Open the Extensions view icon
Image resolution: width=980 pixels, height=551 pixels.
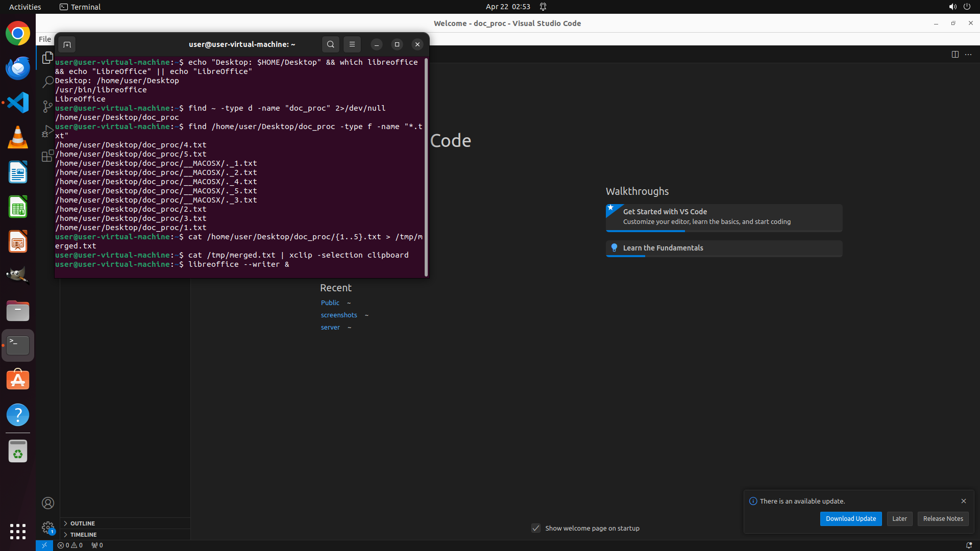pyautogui.click(x=47, y=156)
